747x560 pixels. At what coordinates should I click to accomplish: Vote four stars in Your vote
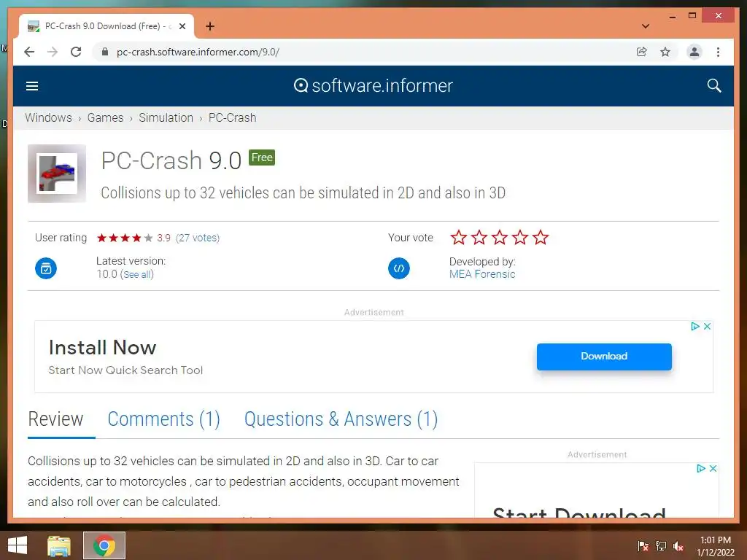[x=520, y=237]
